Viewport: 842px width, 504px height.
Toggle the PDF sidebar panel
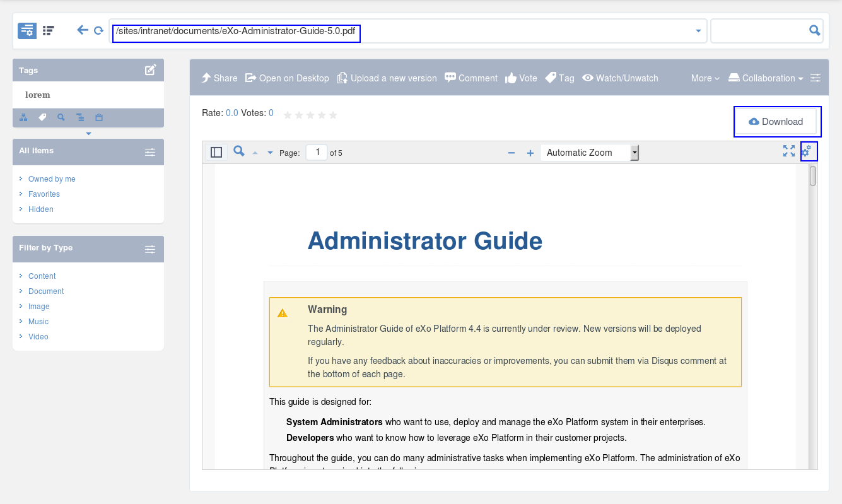point(216,152)
